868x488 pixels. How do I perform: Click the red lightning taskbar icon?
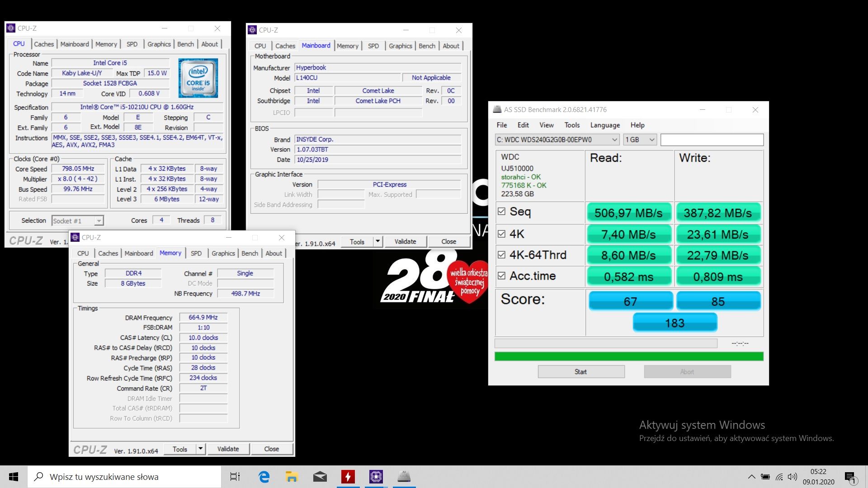348,477
